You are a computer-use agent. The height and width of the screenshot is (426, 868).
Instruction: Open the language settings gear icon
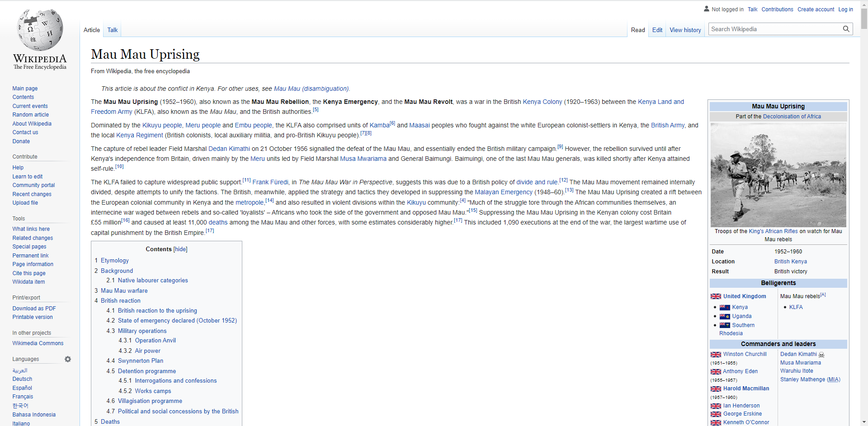click(68, 359)
